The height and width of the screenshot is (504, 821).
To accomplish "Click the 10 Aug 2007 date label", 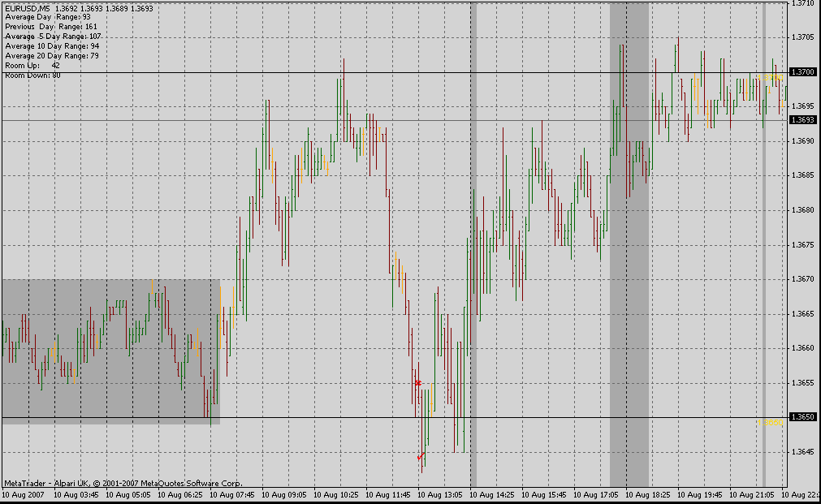I will click(x=24, y=493).
